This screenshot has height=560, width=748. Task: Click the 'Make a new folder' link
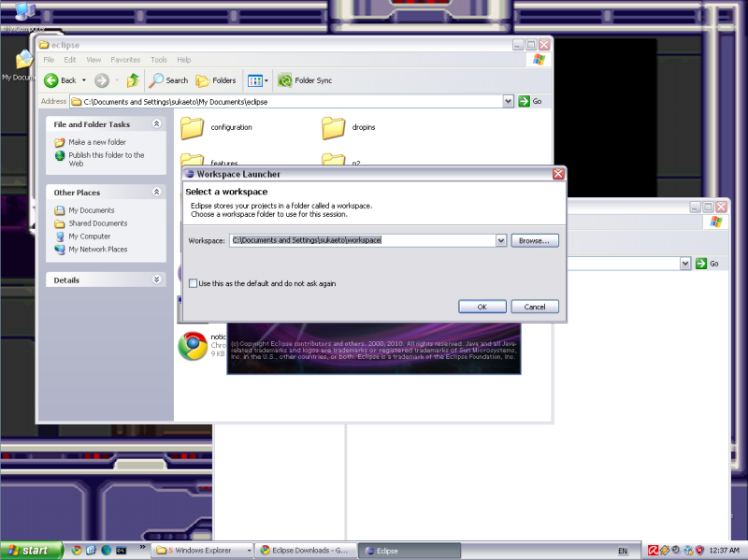(96, 142)
